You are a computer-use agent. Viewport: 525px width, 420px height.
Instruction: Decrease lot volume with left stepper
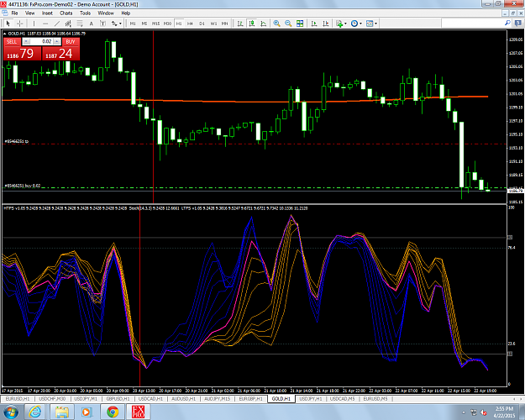[x=26, y=41]
